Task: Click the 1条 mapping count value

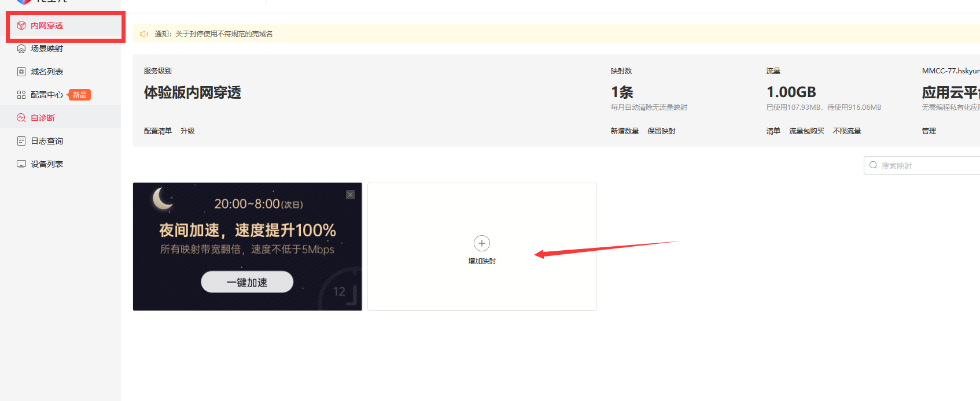Action: tap(622, 92)
